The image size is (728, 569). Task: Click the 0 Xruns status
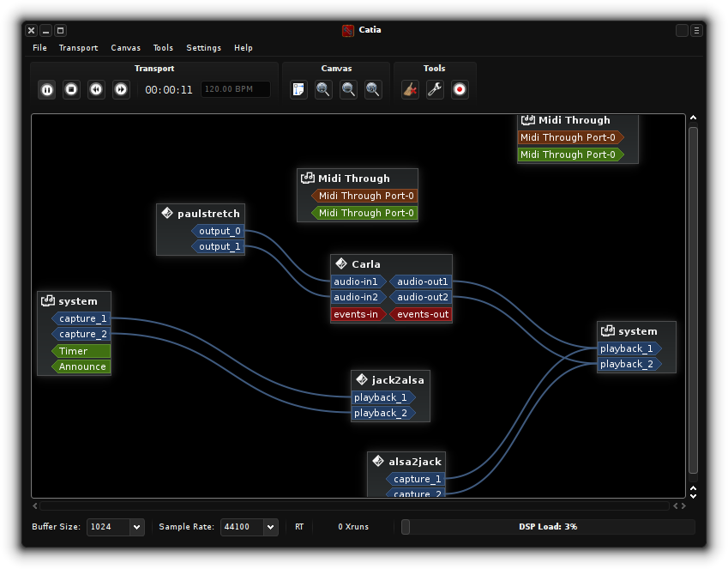click(x=353, y=527)
